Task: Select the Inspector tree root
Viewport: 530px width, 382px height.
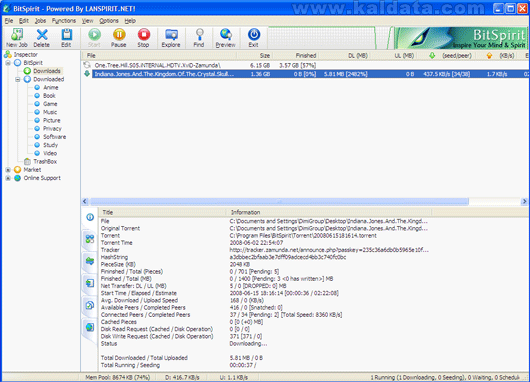Action: tap(25, 54)
